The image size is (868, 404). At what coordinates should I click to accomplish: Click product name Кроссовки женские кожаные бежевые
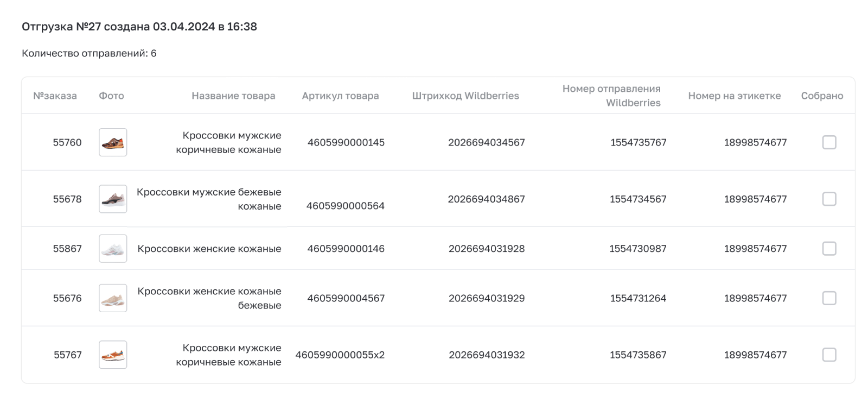209,298
